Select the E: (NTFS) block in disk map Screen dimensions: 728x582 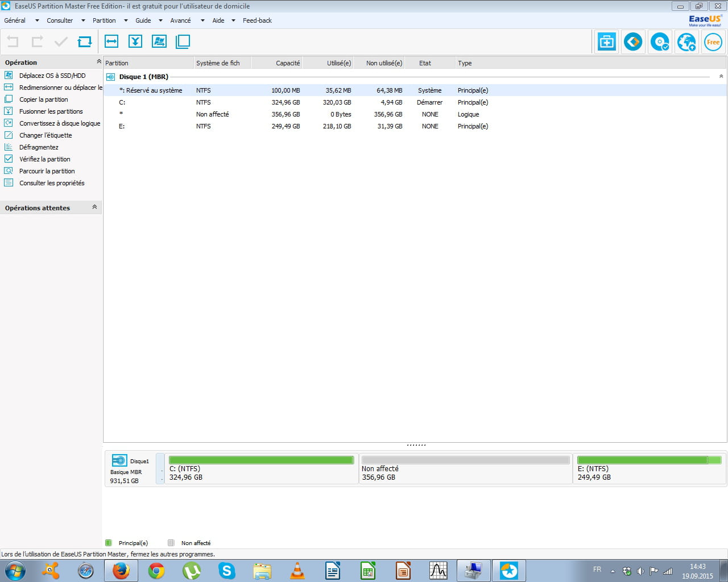[x=649, y=469]
